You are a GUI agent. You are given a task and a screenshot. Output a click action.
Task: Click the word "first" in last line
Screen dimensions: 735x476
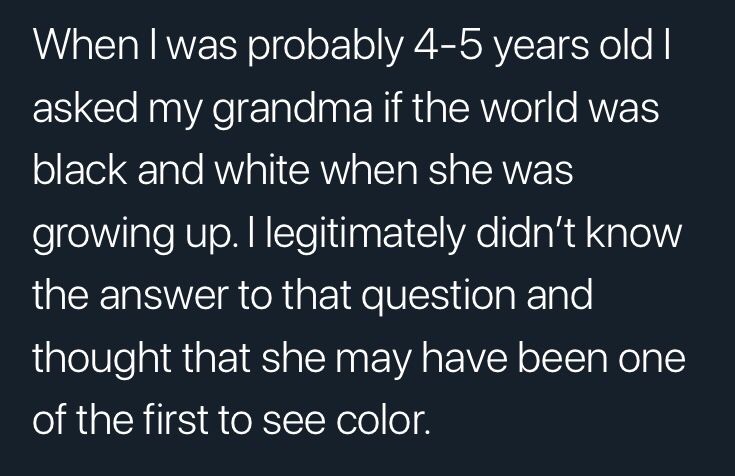point(175,419)
